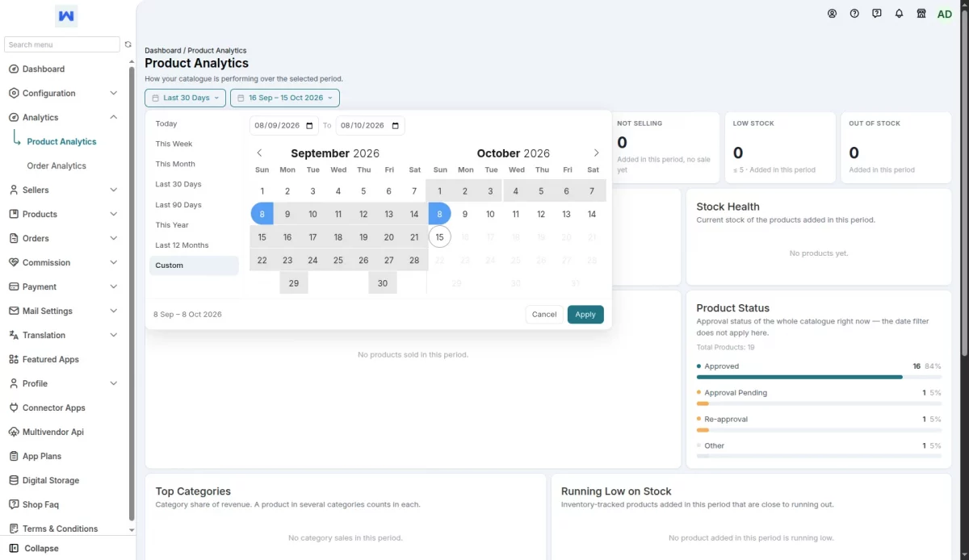Click the storefront icon in top bar

click(921, 14)
